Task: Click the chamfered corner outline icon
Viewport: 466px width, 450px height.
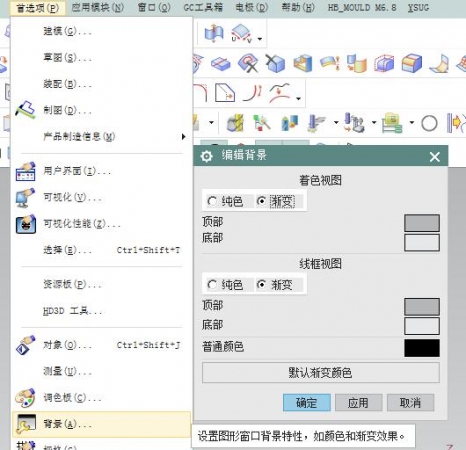Action: click(x=225, y=93)
